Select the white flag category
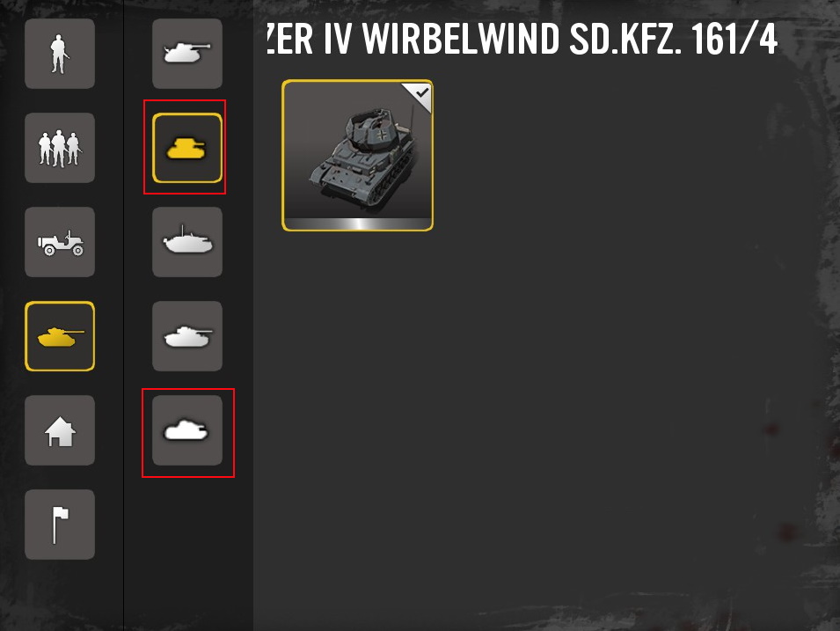The height and width of the screenshot is (631, 840). point(60,525)
